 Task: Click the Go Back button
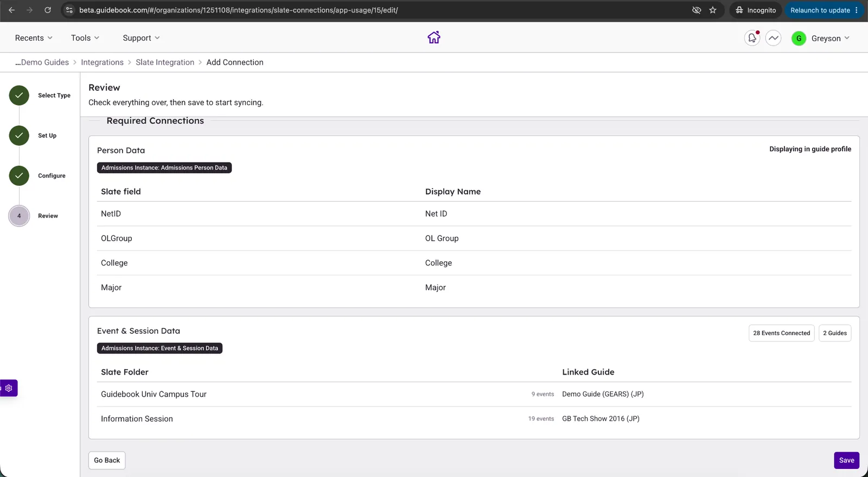[107, 460]
